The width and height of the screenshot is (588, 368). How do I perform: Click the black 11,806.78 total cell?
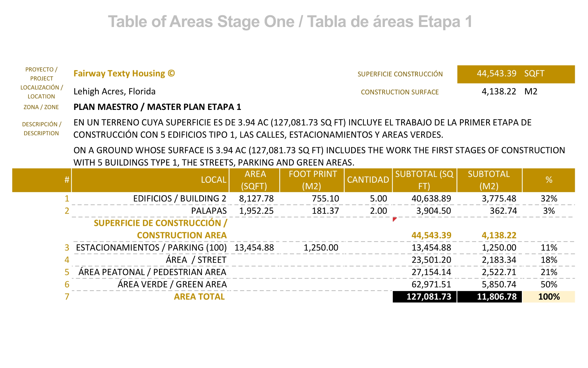click(489, 297)
